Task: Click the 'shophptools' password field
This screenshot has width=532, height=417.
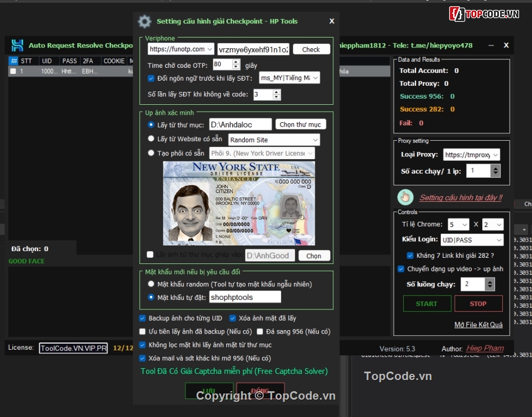Action: [245, 297]
